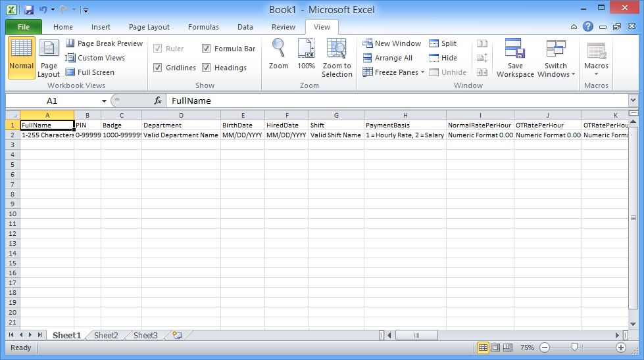Open the Formulas ribbon tab
The width and height of the screenshot is (644, 360).
[203, 27]
